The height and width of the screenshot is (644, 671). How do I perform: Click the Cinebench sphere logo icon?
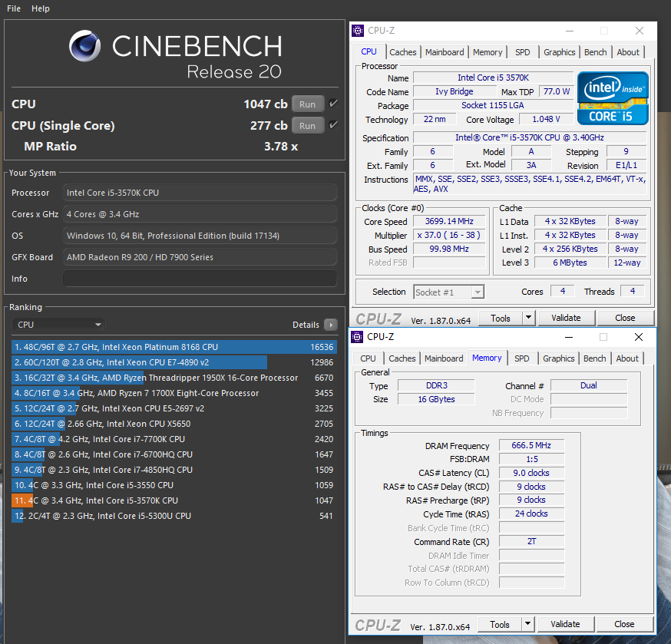coord(84,46)
